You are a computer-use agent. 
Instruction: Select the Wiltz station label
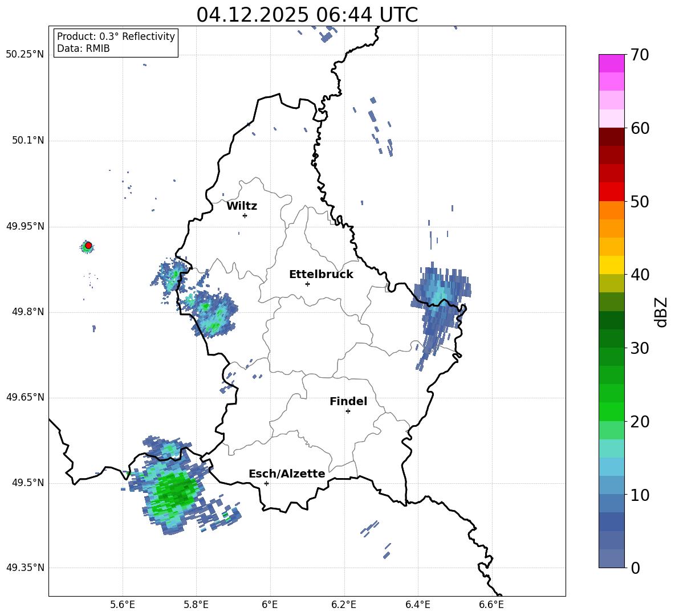click(242, 206)
